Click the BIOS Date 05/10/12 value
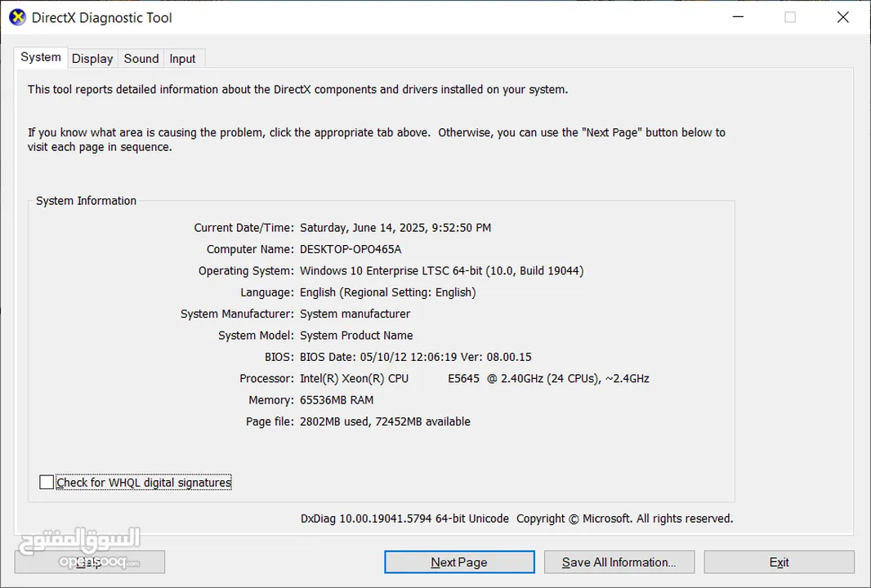 416,357
